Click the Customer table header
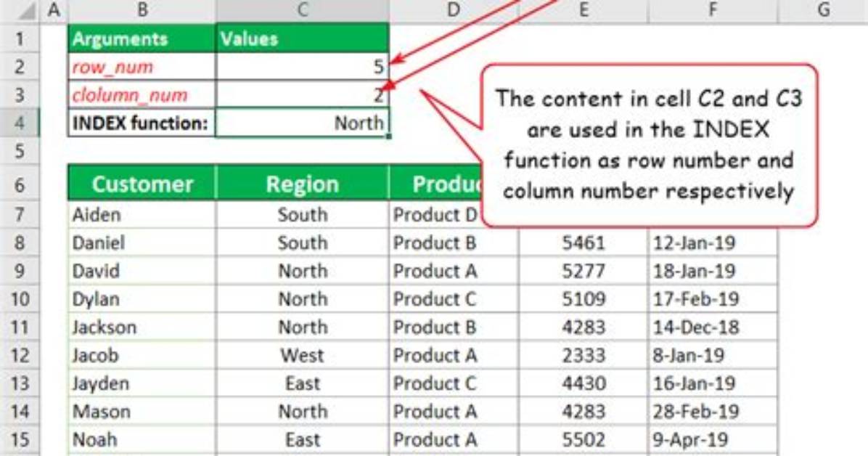Screen dimensions: 868x456 click(142, 183)
